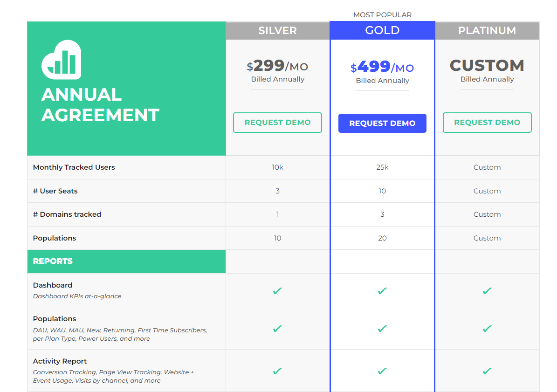Click Platinum plan Populations report checkmark
Screen dimensions: 557x392
coord(487,329)
